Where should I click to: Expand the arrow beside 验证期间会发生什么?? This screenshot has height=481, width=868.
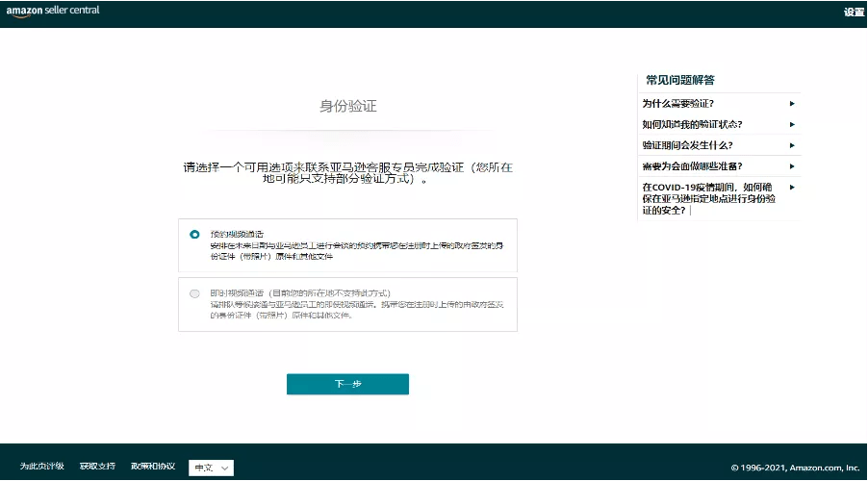792,145
